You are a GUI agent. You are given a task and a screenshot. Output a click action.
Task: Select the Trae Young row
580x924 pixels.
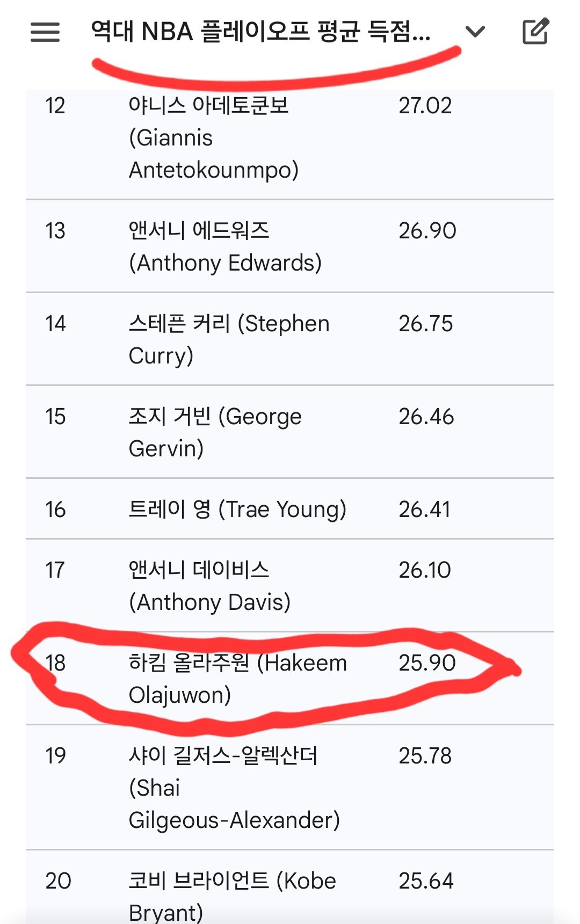point(237,509)
